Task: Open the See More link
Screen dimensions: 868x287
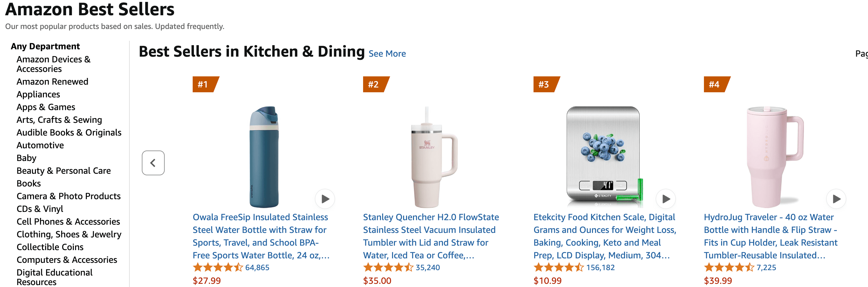Action: pyautogui.click(x=387, y=54)
